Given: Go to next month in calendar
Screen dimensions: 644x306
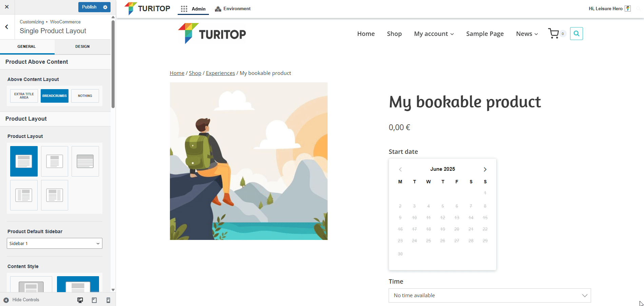Looking at the screenshot, I should click(485, 169).
